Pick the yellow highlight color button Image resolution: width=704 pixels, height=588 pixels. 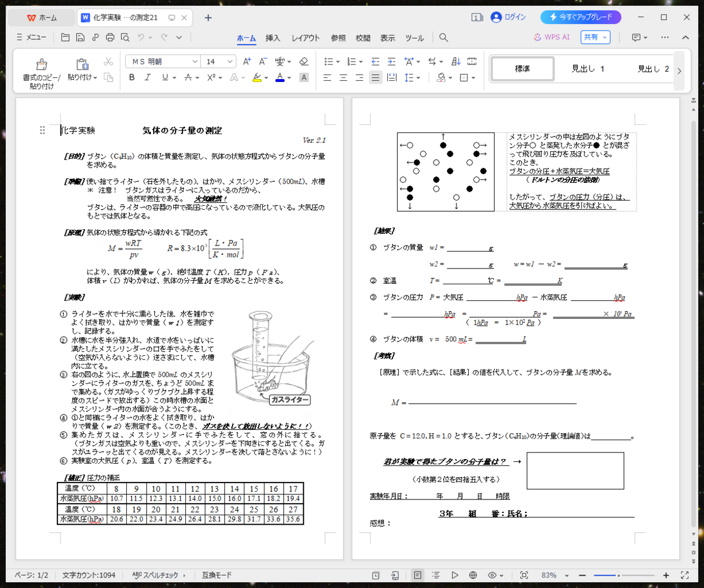257,77
